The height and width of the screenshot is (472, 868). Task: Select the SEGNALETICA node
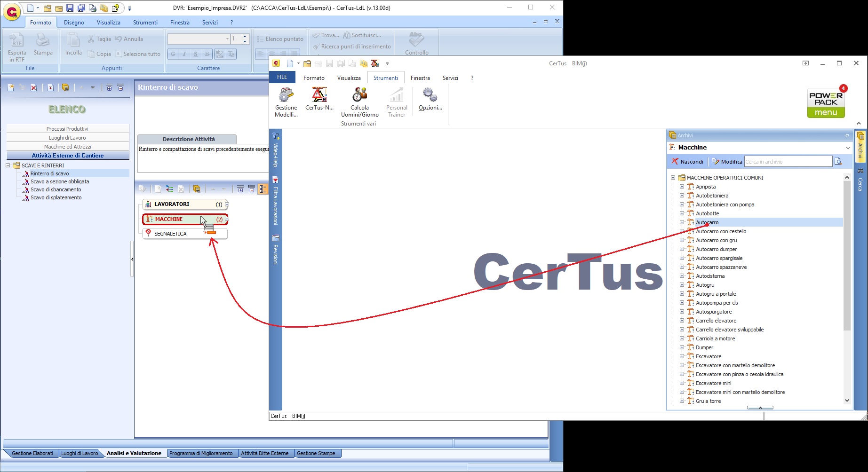pyautogui.click(x=185, y=234)
